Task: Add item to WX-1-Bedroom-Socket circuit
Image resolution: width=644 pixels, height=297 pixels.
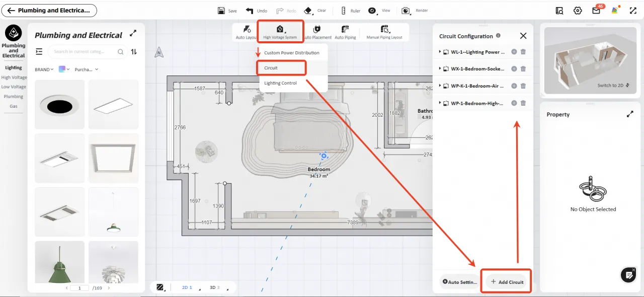Action: (x=514, y=69)
